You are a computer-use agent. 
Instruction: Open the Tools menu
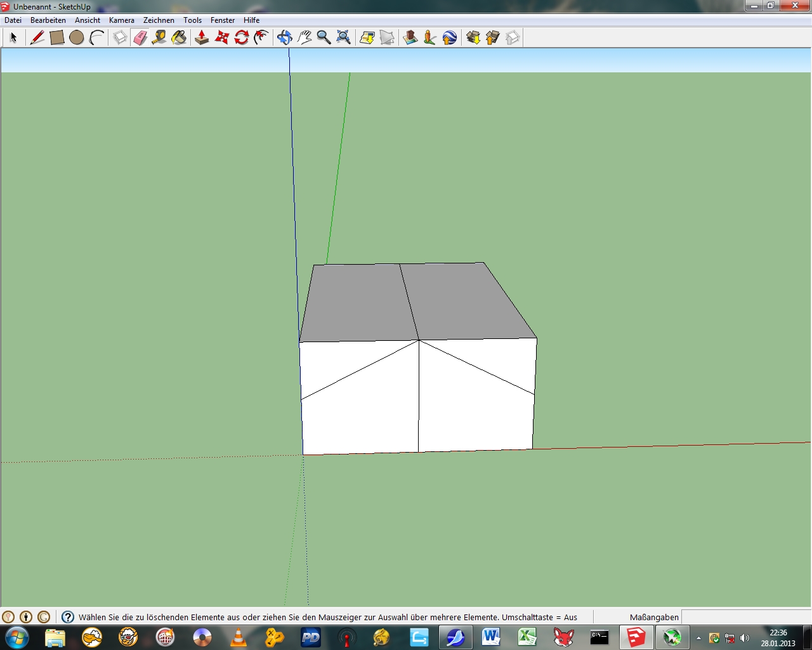(x=192, y=20)
